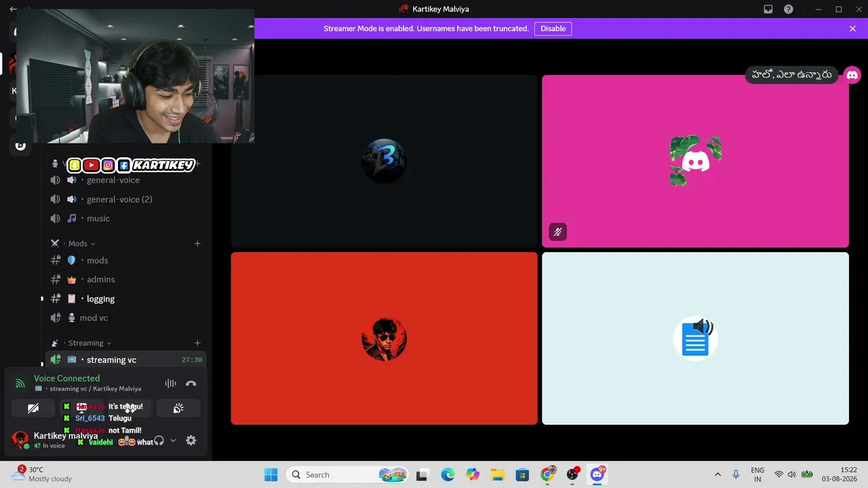Screen dimensions: 868x488
Task: Open Copilot from the taskbar
Action: click(473, 474)
